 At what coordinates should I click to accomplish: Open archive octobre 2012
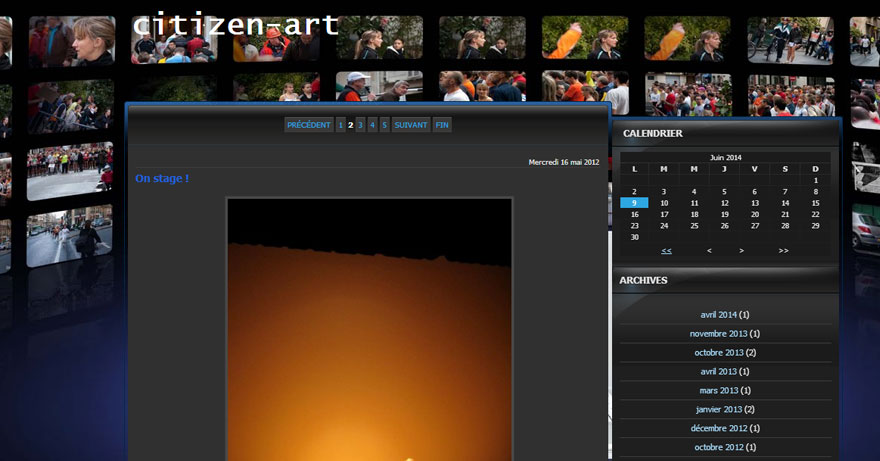(719, 448)
